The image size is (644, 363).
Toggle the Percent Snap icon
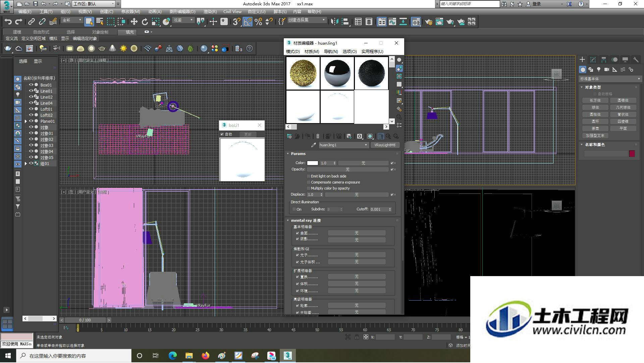click(258, 22)
